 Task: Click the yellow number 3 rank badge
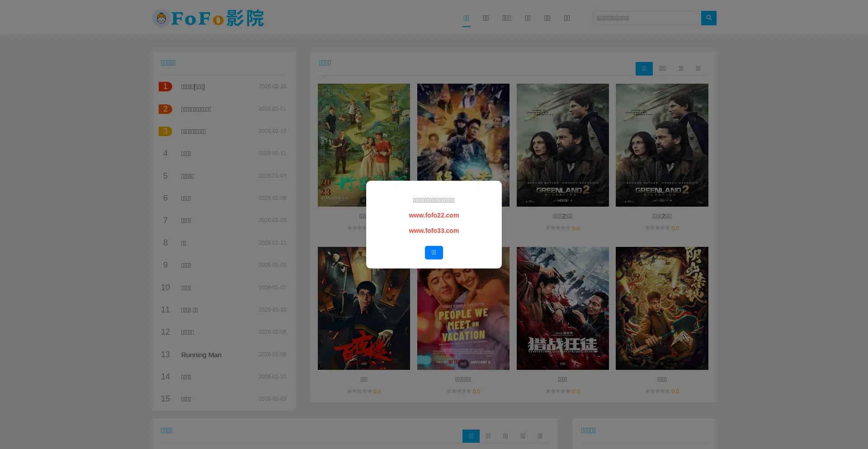(x=165, y=131)
